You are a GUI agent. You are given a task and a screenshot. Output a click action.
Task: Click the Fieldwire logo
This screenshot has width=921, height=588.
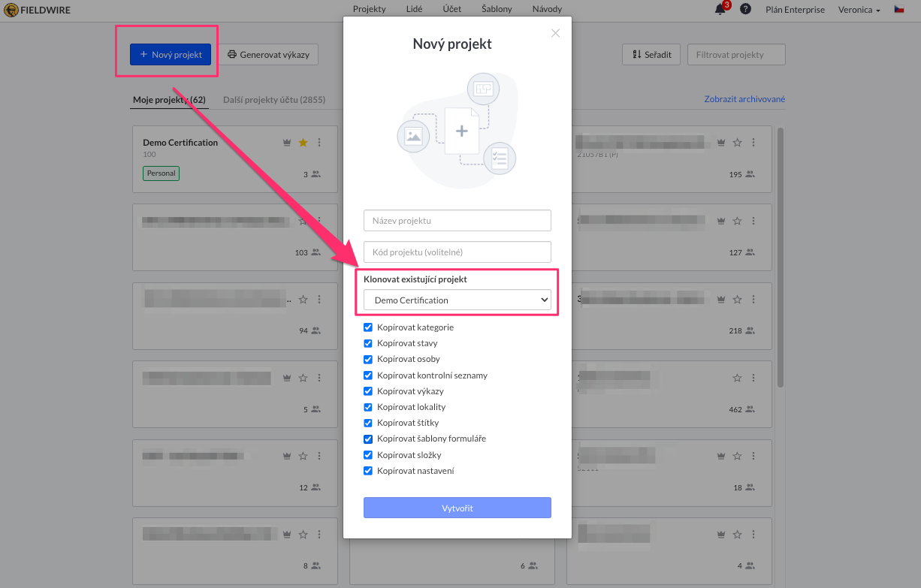coord(39,10)
